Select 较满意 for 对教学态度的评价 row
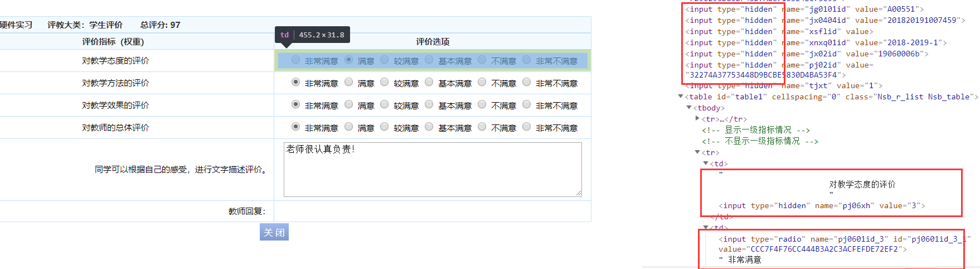 pyautogui.click(x=384, y=60)
